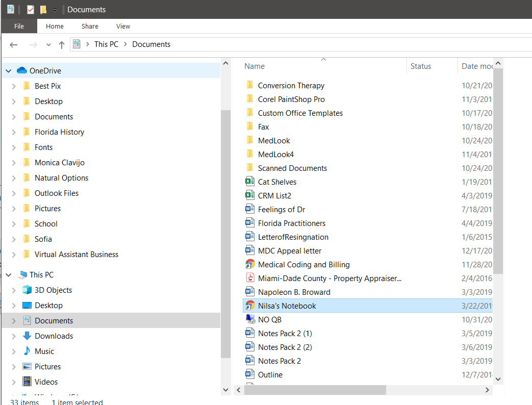
Task: Click the Up one level arrow
Action: [x=61, y=45]
